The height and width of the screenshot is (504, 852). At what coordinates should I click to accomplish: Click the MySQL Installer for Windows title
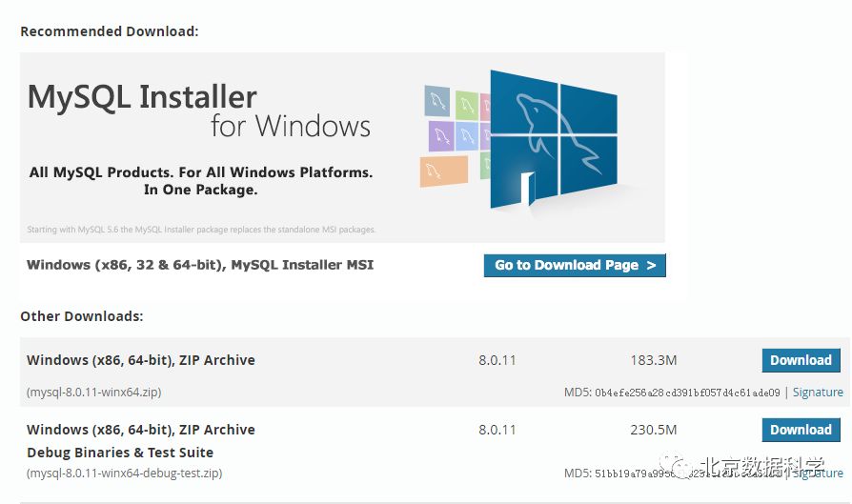[x=199, y=111]
